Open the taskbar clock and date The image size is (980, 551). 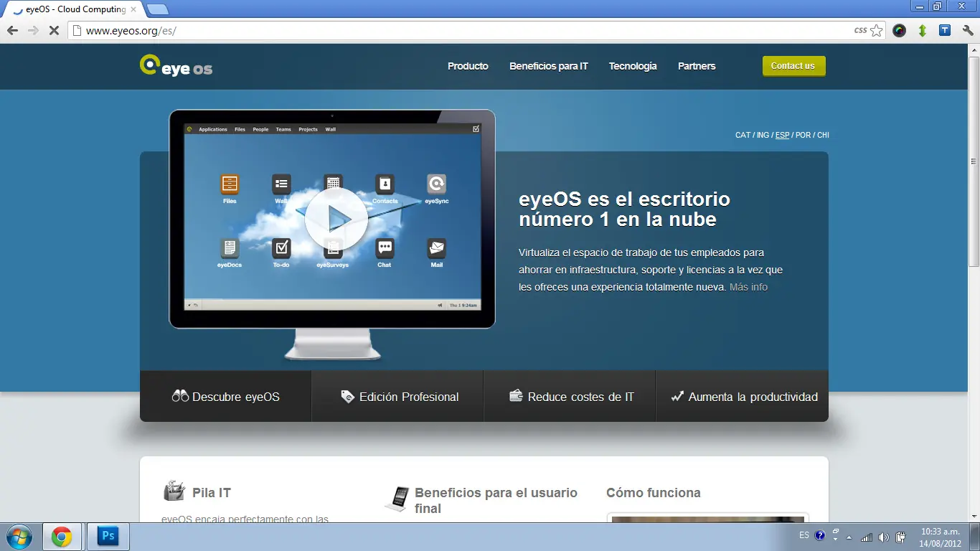pyautogui.click(x=940, y=537)
